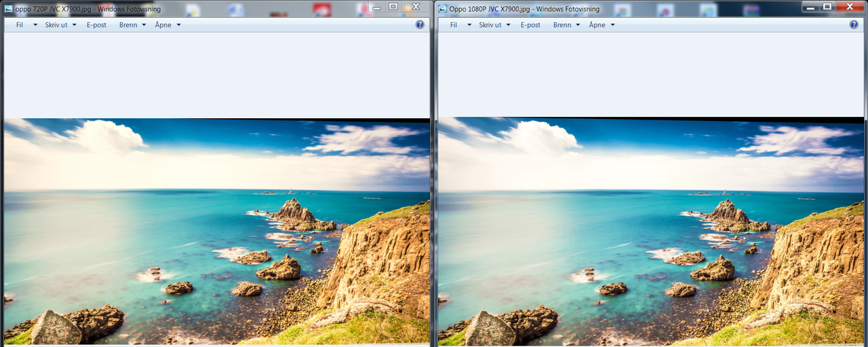
Task: Open the Skriv ut dropdown in the 720P window
Action: pyautogui.click(x=61, y=24)
